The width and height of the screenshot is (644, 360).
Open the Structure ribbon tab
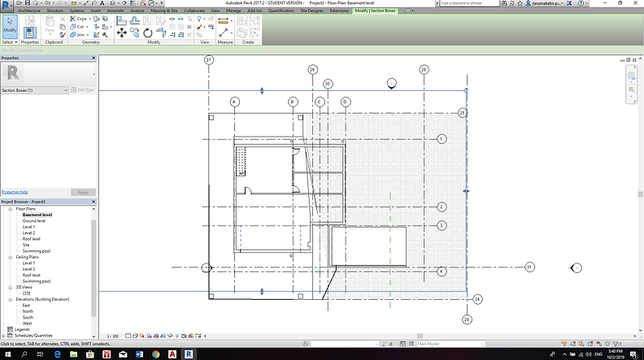pos(54,11)
